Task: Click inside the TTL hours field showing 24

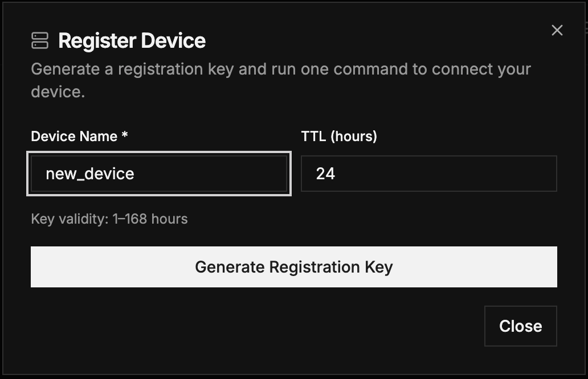Action: coord(429,174)
